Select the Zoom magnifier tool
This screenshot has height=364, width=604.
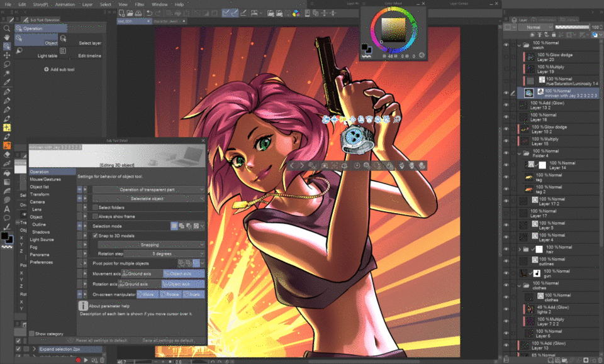click(6, 28)
